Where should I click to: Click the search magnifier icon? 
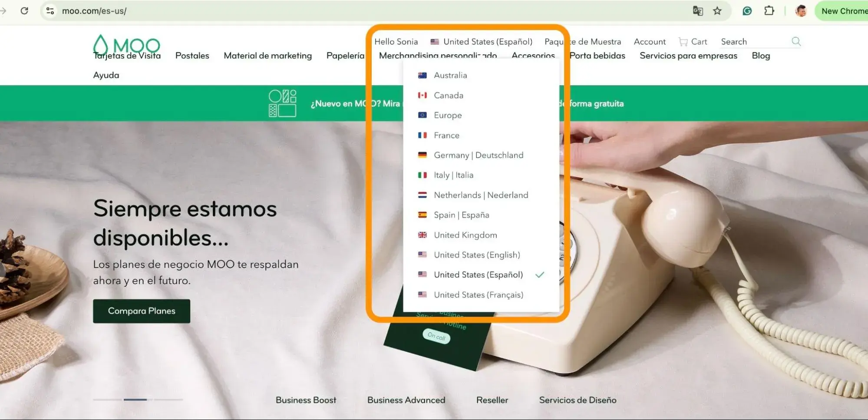pos(796,41)
